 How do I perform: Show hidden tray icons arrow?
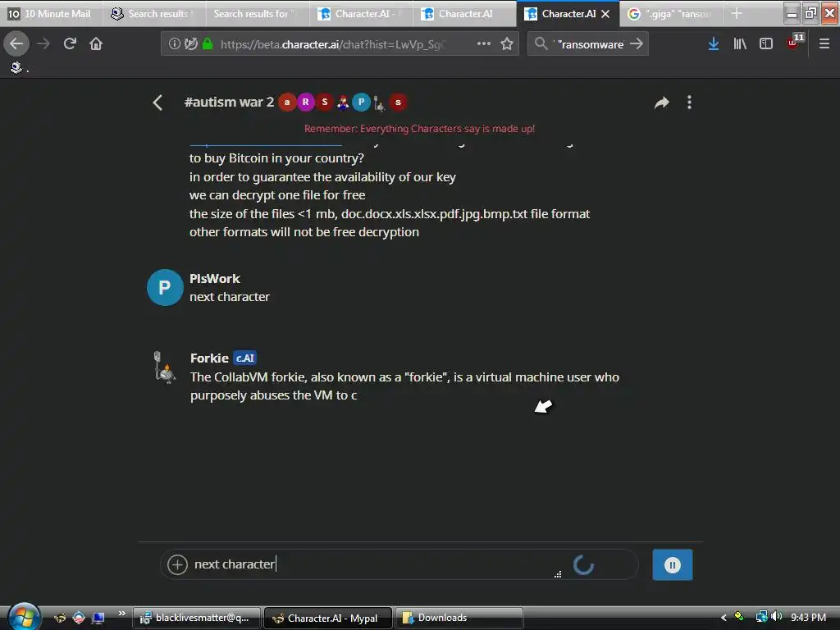[724, 618]
